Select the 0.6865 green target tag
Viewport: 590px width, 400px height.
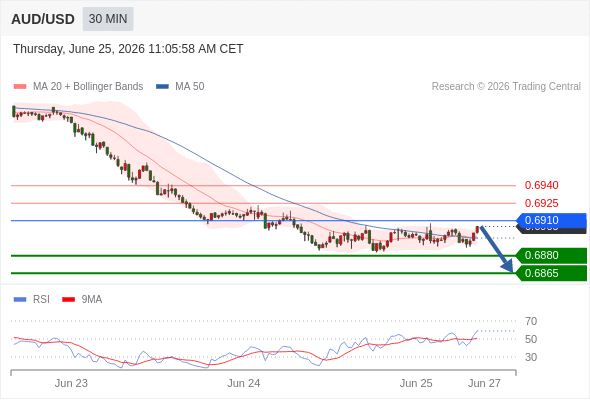[552, 273]
